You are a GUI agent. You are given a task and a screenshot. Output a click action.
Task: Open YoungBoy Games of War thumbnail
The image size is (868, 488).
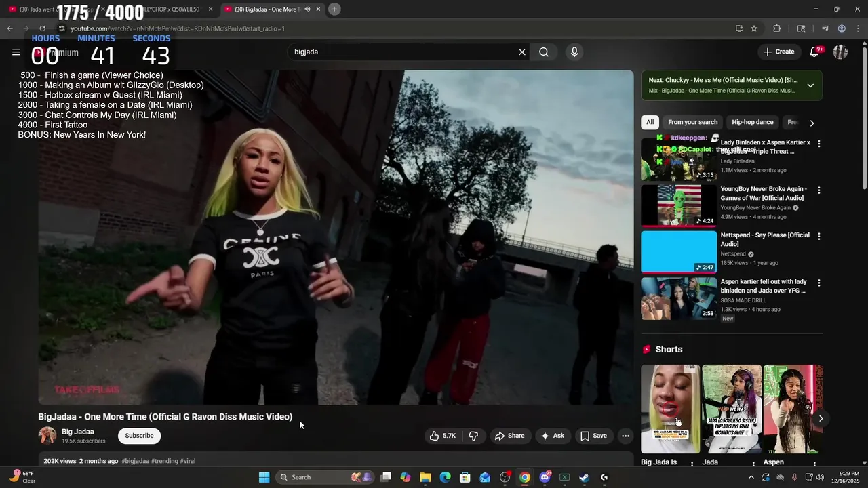tap(679, 205)
